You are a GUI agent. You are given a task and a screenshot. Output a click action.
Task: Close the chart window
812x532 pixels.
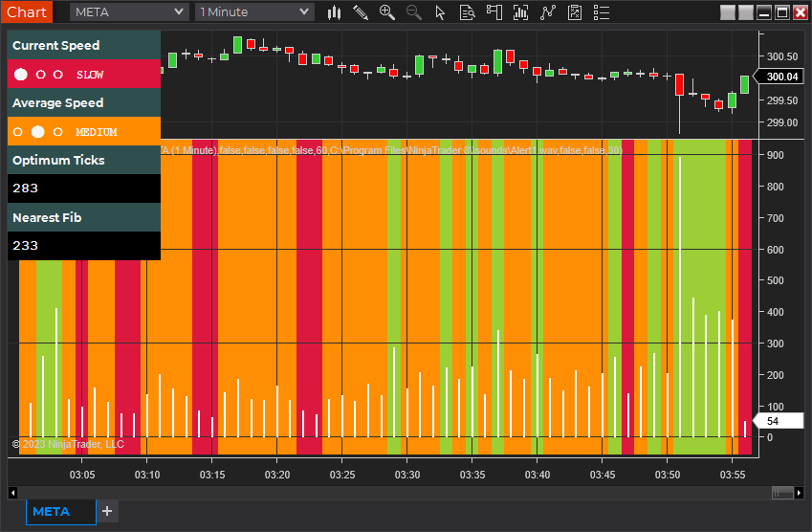tap(801, 12)
